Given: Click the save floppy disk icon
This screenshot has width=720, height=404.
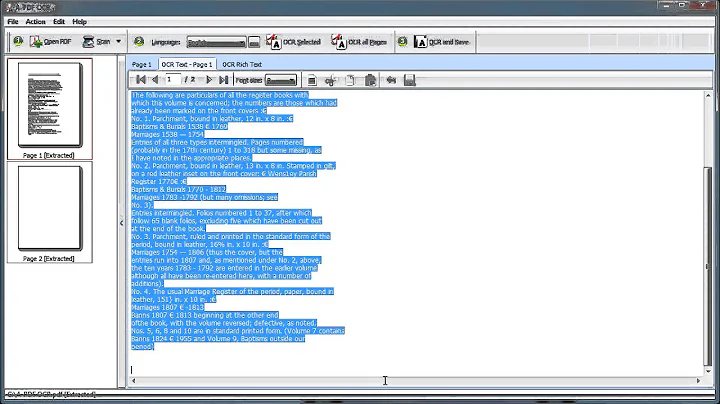Looking at the screenshot, I should [x=410, y=80].
